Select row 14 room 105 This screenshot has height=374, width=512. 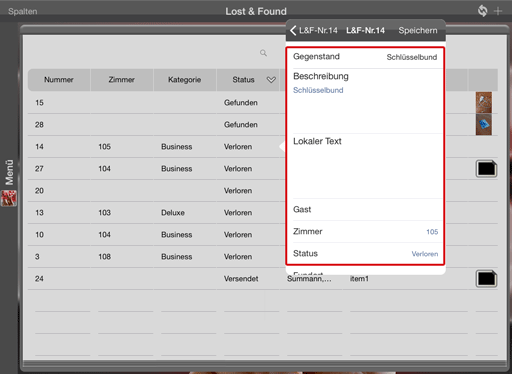[104, 147]
